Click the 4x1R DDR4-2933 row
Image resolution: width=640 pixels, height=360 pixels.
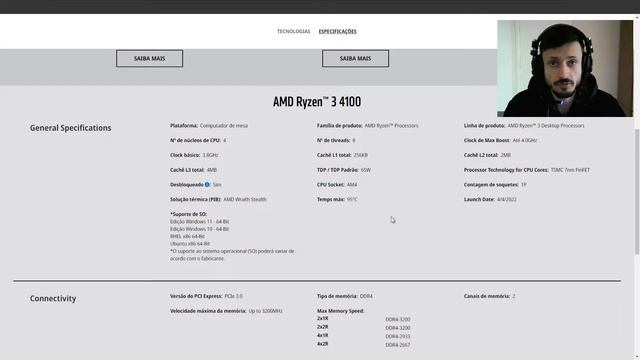[364, 336]
